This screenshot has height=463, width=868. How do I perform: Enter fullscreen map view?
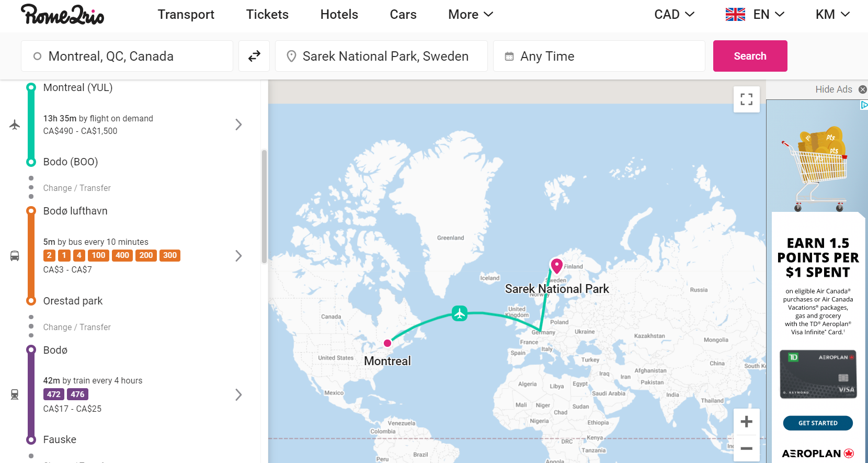(x=746, y=99)
